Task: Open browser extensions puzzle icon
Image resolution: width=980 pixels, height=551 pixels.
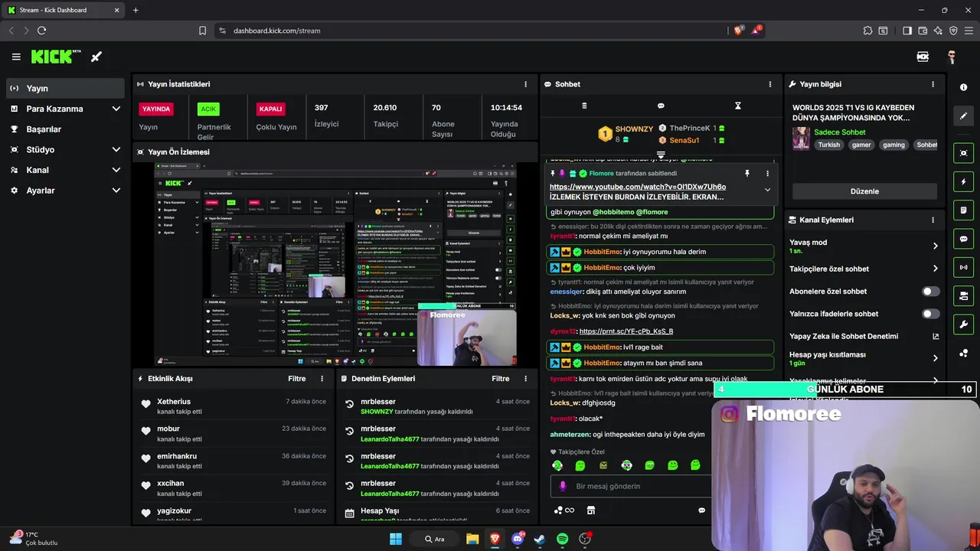Action: click(867, 31)
